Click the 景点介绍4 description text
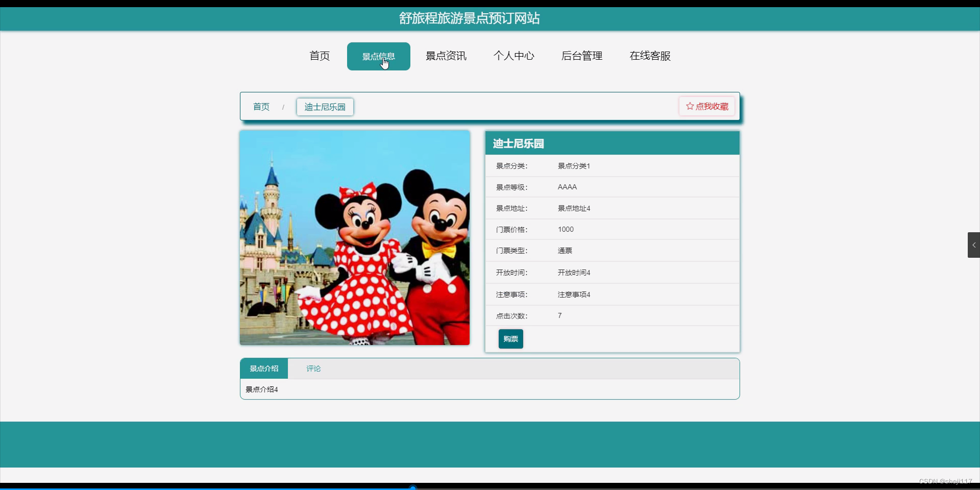This screenshot has width=980, height=490. point(261,389)
